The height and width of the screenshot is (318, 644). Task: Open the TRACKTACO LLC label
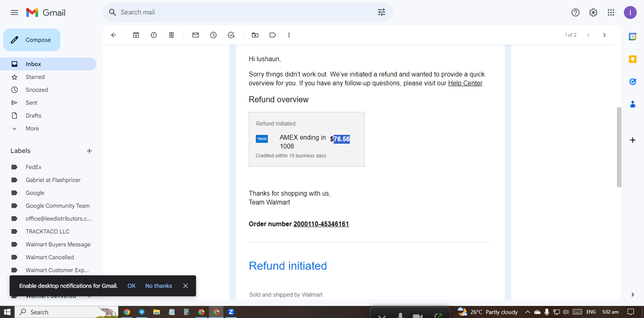tap(48, 231)
